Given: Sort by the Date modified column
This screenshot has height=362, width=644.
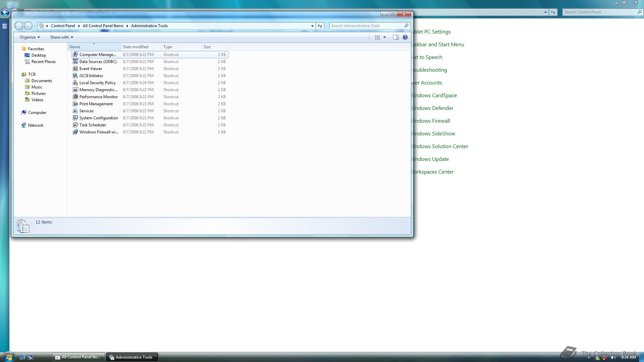Looking at the screenshot, I should pyautogui.click(x=141, y=47).
